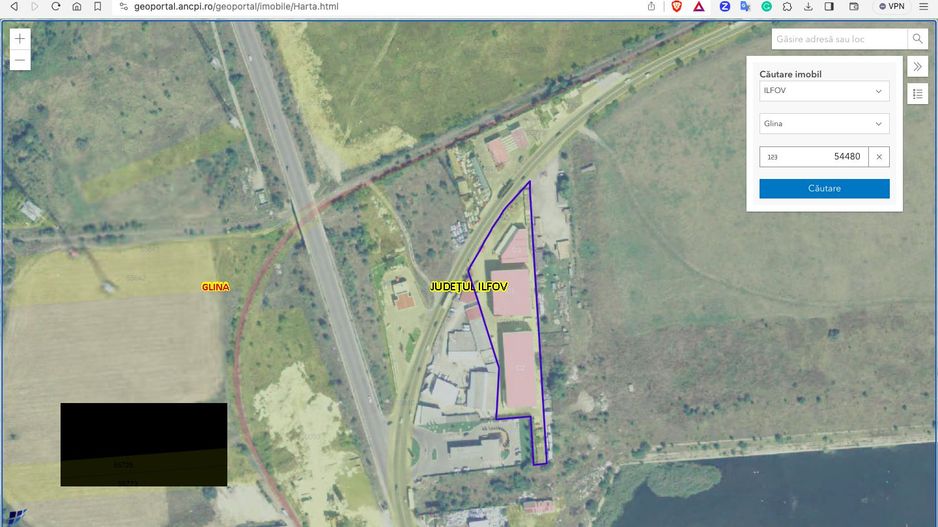Open the map layers list icon
This screenshot has height=527, width=938.
917,94
